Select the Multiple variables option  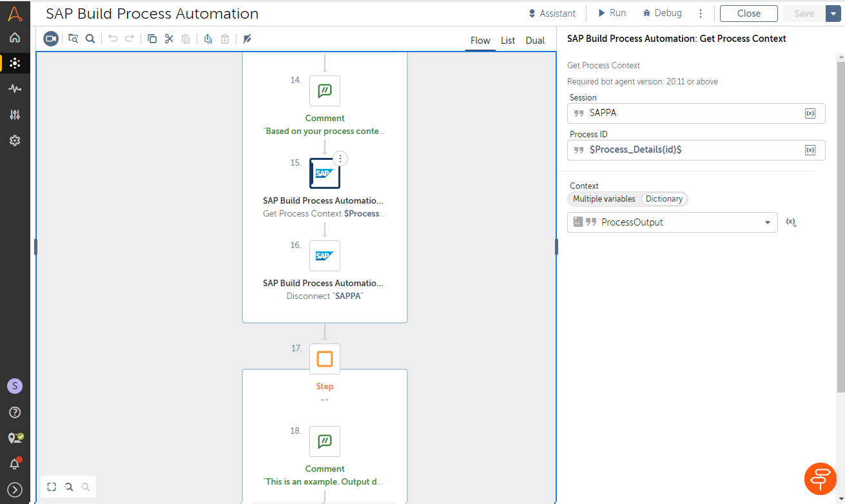click(x=604, y=199)
